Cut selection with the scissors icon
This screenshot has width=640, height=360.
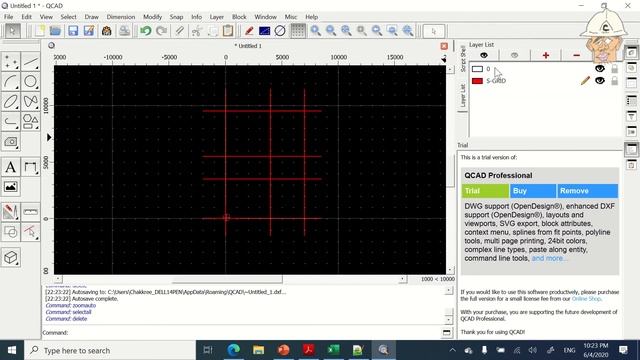tap(197, 31)
